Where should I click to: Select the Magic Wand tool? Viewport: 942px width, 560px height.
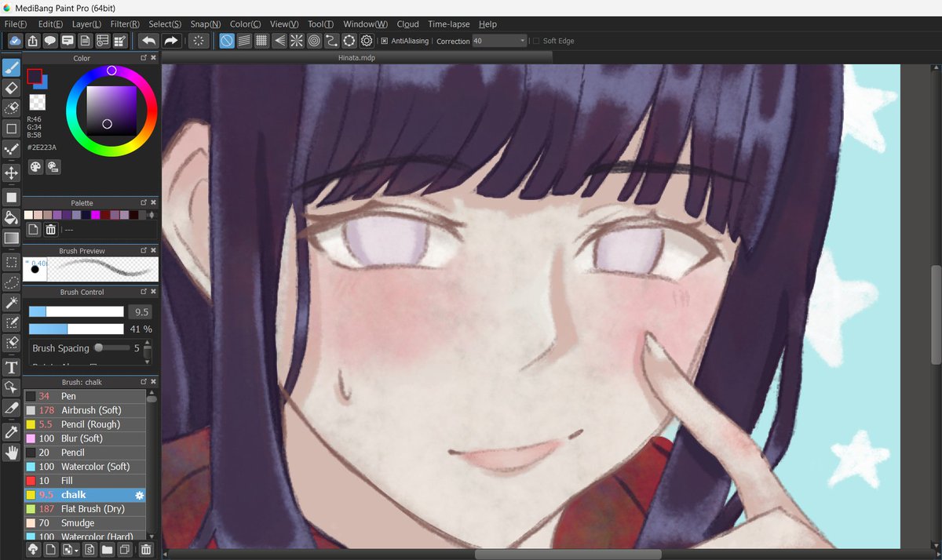coord(12,302)
